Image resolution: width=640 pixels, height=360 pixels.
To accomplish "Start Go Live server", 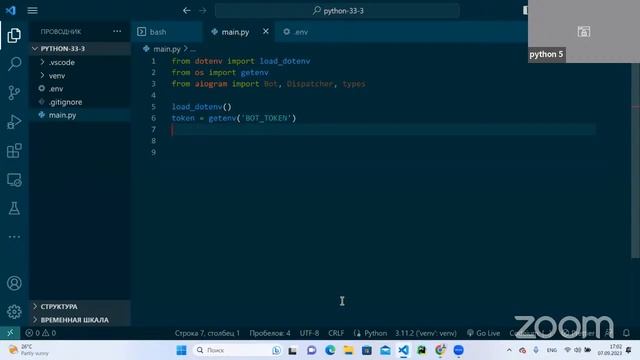I will (x=483, y=333).
